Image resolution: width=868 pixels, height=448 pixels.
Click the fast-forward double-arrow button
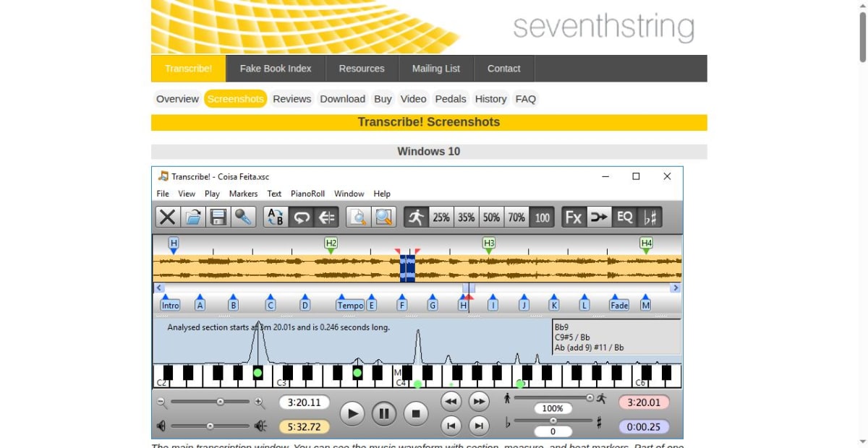[479, 401]
